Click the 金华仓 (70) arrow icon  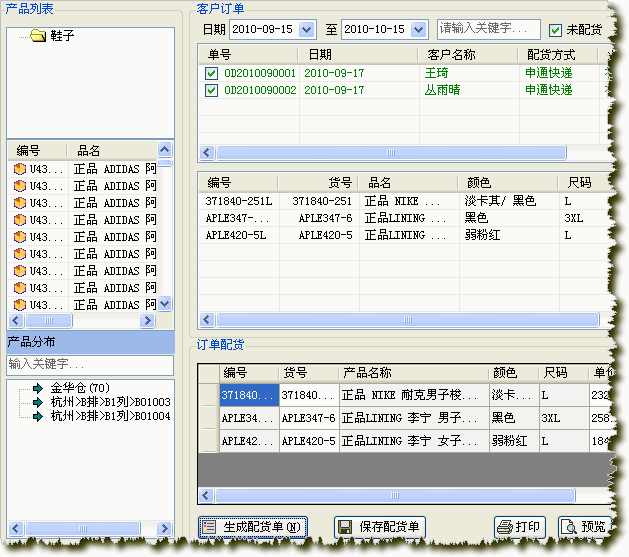click(x=38, y=388)
